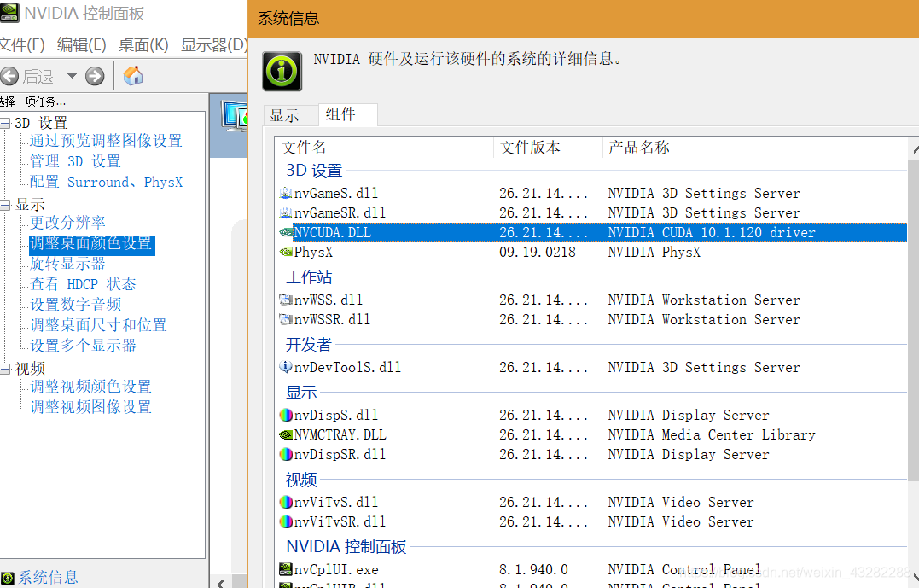The height and width of the screenshot is (588, 919).
Task: Click the 显示 group header in component list
Action: click(301, 393)
